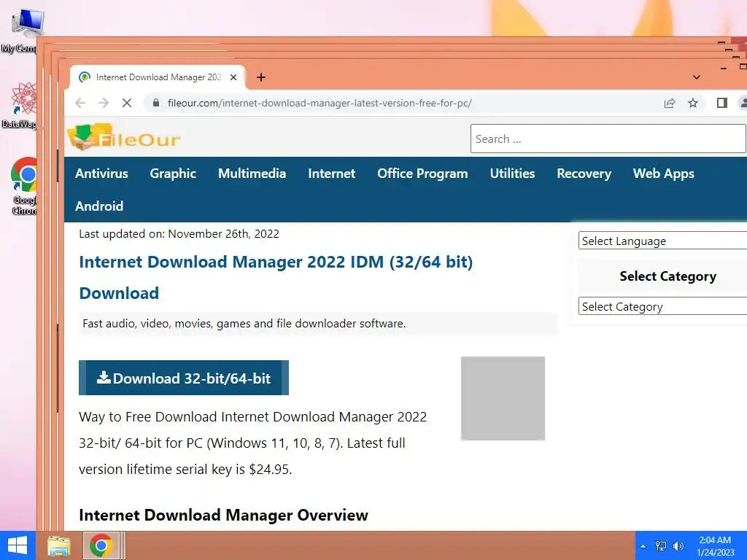Viewport: 747px width, 560px height.
Task: Open the Utilities menu
Action: click(x=513, y=174)
